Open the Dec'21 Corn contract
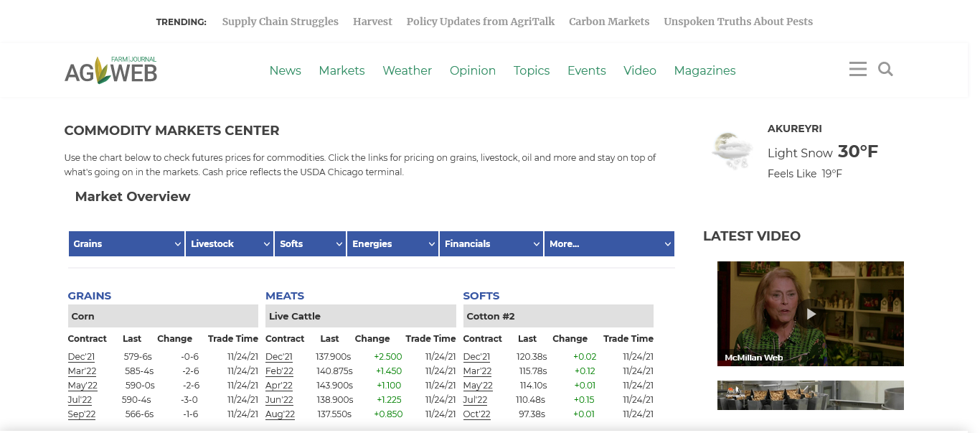Viewport: 980px width, 433px height. click(81, 357)
